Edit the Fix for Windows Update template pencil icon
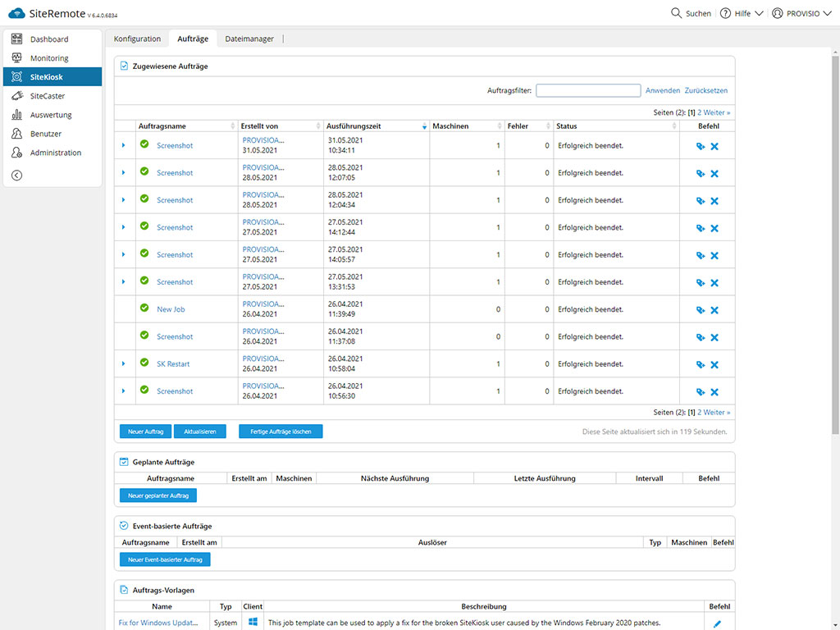The height and width of the screenshot is (630, 840). (717, 623)
